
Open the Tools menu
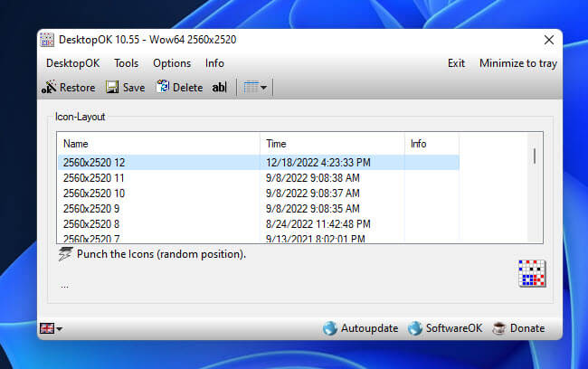pos(127,63)
